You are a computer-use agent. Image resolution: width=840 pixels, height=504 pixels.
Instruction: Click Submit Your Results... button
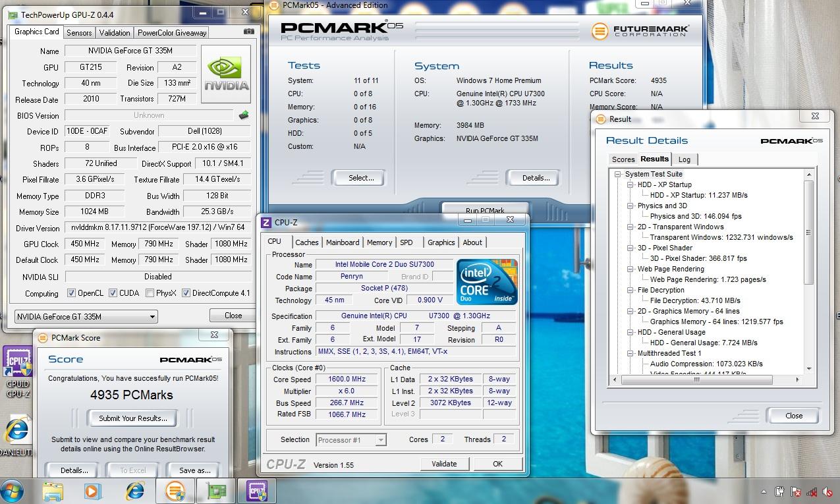click(x=132, y=418)
